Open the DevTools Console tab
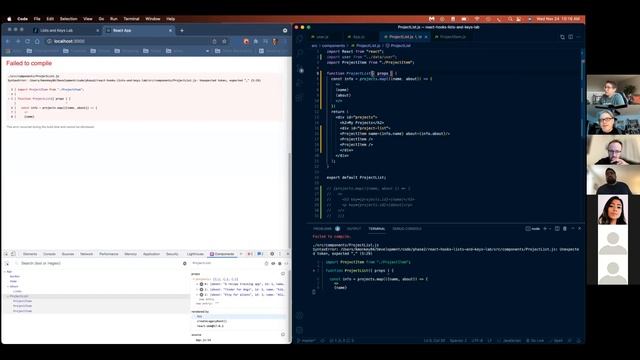640x360 pixels. click(x=49, y=254)
